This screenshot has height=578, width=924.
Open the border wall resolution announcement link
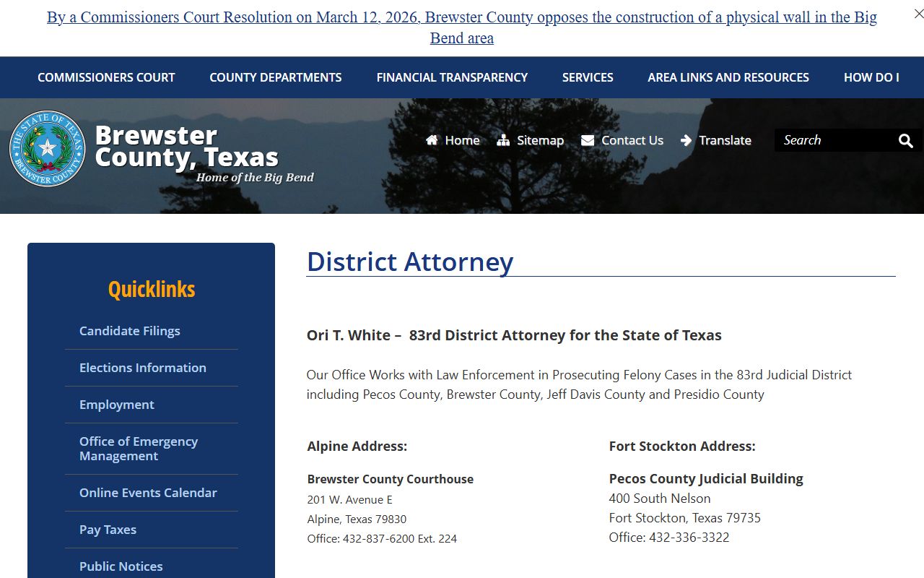(x=462, y=27)
